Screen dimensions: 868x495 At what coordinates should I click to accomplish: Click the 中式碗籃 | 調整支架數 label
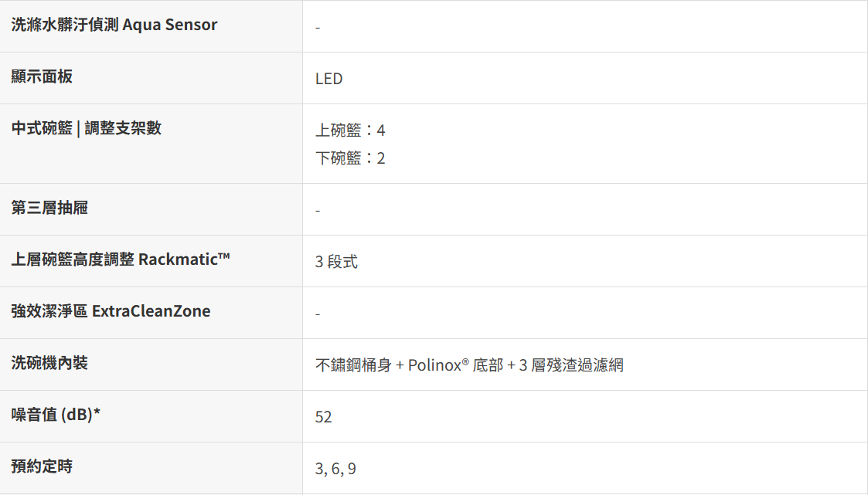point(87,128)
